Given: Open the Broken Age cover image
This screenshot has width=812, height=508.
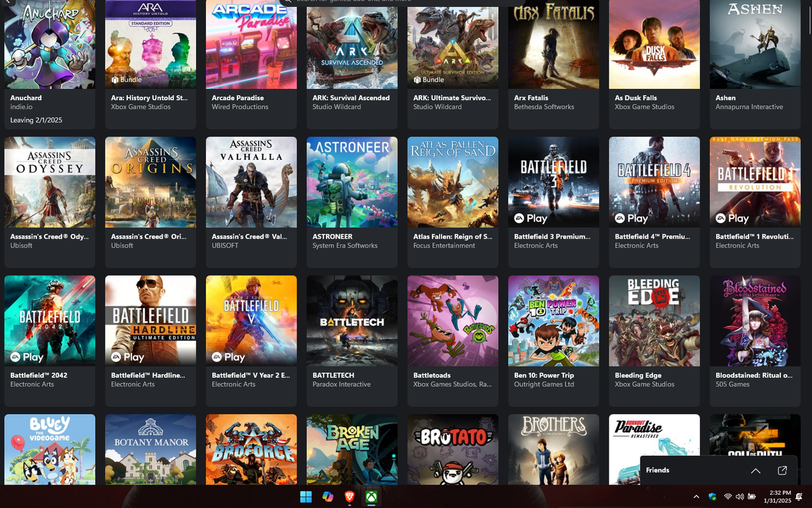Looking at the screenshot, I should tap(352, 450).
